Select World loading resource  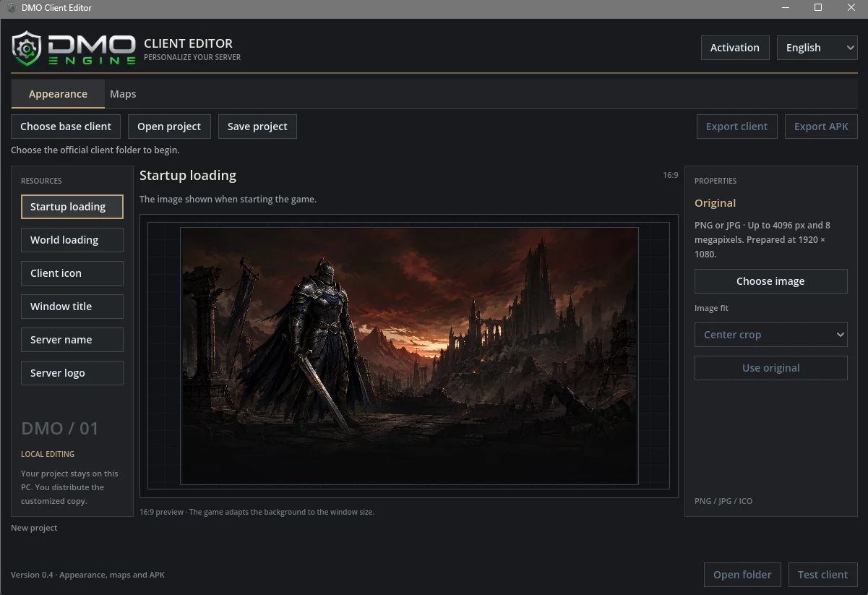(x=72, y=240)
